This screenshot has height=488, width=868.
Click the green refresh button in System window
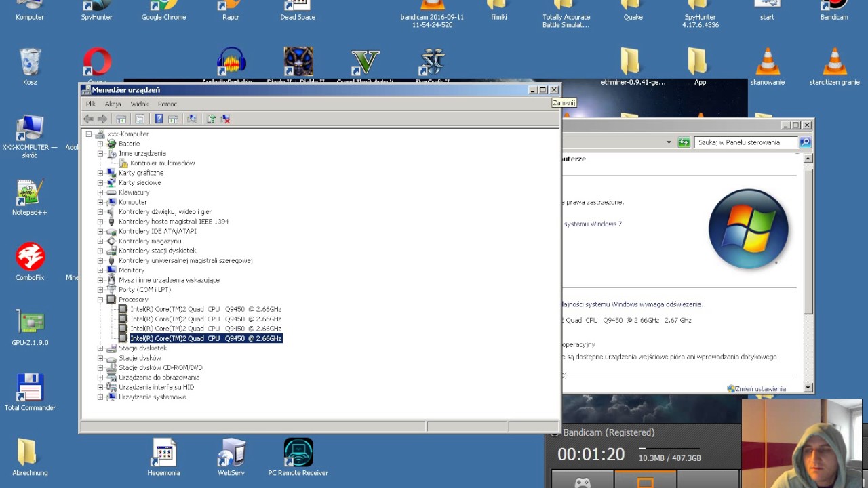pyautogui.click(x=684, y=142)
